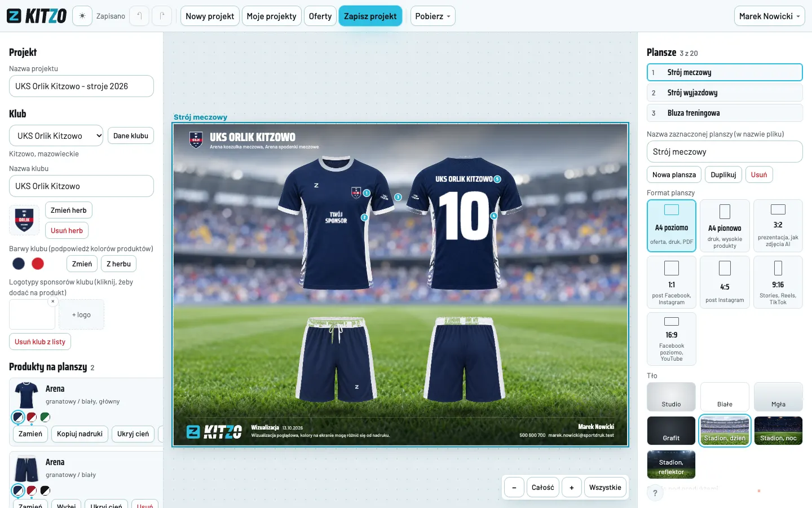Select print marker 4 next to number 10

click(494, 216)
